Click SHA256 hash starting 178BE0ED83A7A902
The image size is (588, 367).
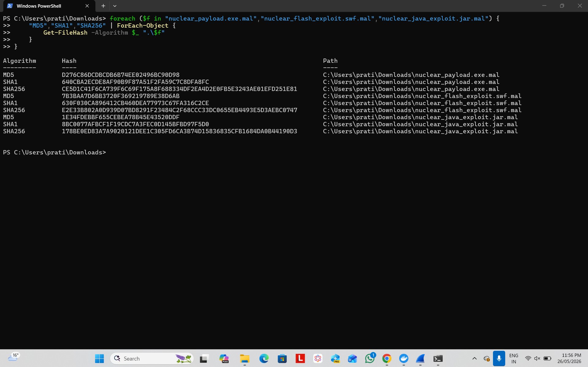[179, 131]
